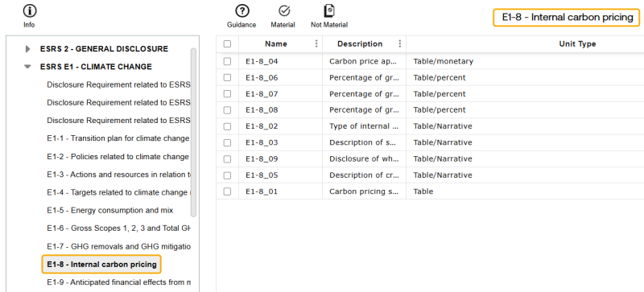Screen dimensions: 644x292
Task: Open E1-4 Targets related to climate change
Action: point(118,192)
